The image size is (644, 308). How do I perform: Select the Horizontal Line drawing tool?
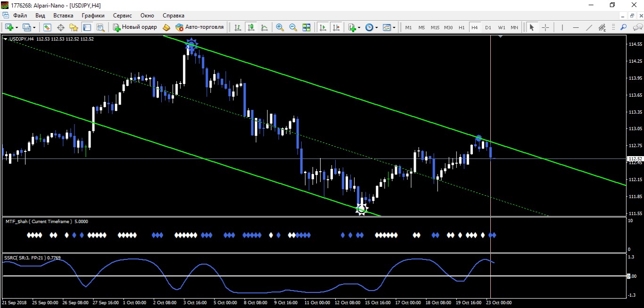click(575, 27)
